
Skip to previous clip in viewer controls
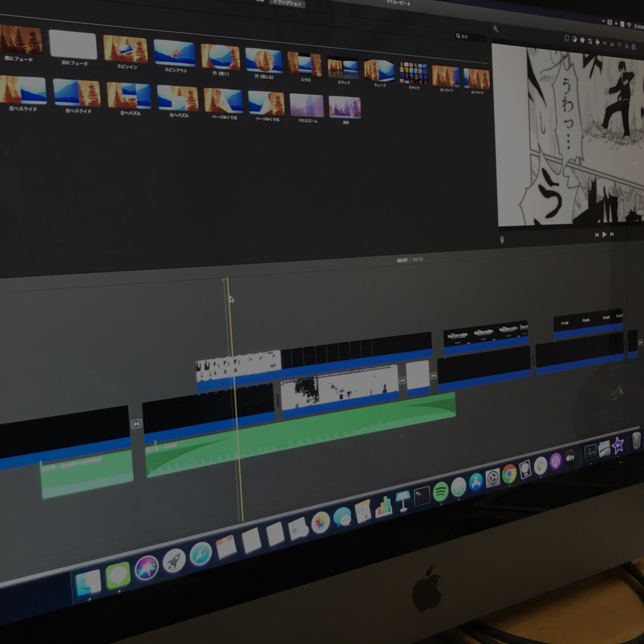coord(597,235)
